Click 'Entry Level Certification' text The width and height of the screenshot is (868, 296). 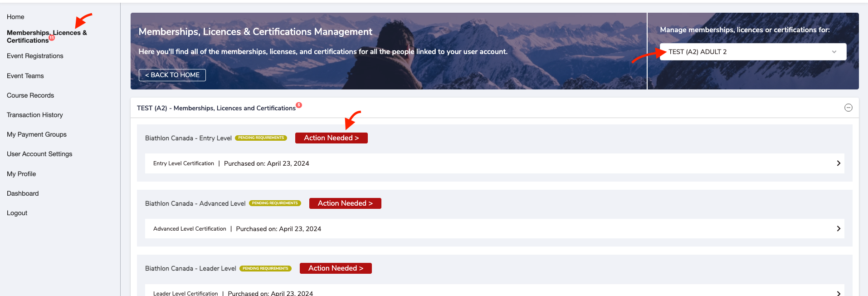point(184,163)
